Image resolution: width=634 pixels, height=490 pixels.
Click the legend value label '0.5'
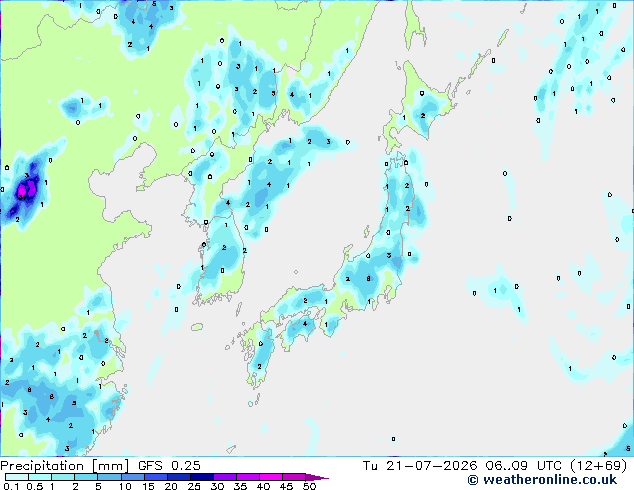[34, 486]
